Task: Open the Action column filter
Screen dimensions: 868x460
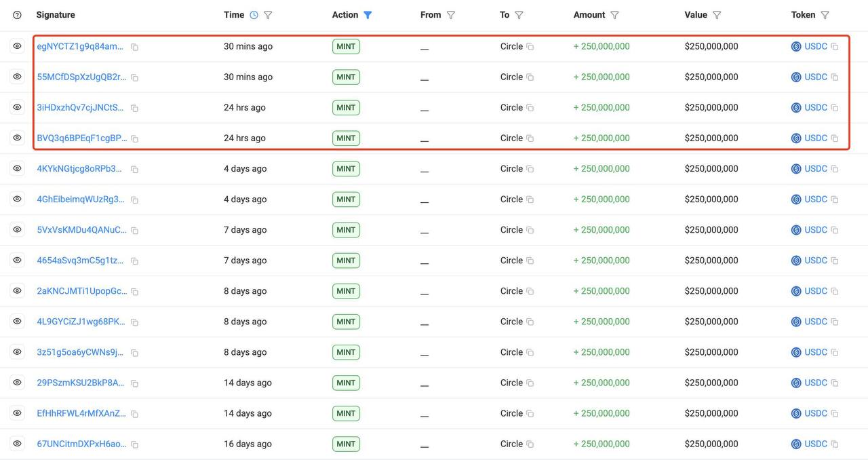Action: click(368, 15)
